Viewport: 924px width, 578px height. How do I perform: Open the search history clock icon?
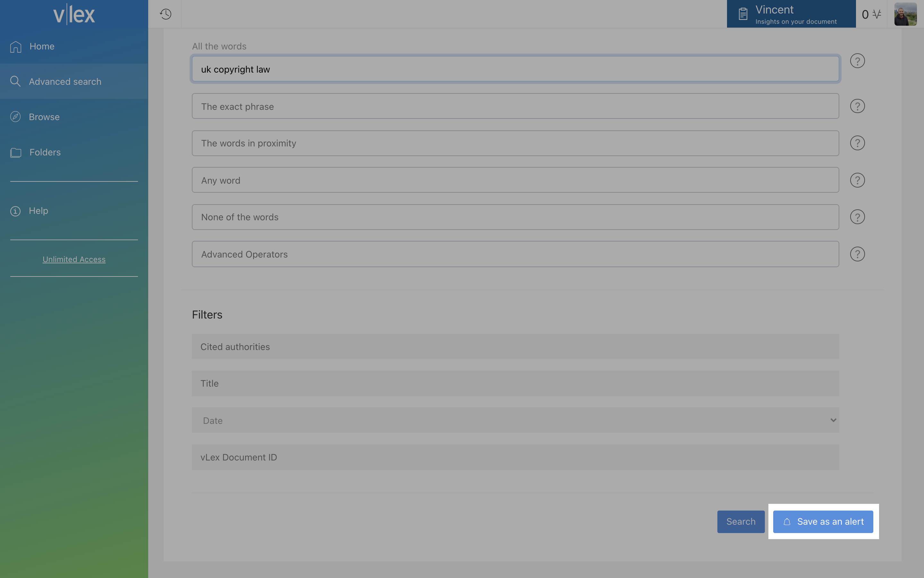tap(165, 14)
